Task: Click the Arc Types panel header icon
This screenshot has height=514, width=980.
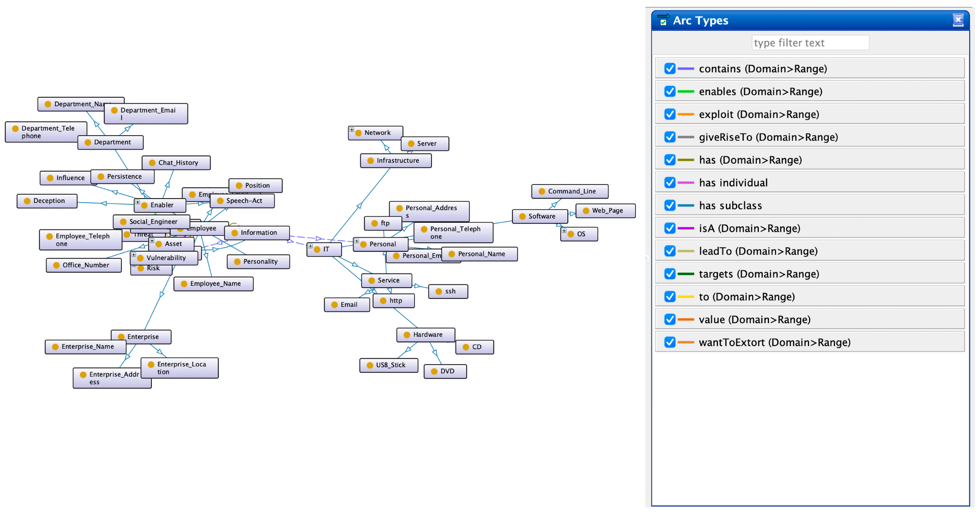Action: click(x=663, y=20)
